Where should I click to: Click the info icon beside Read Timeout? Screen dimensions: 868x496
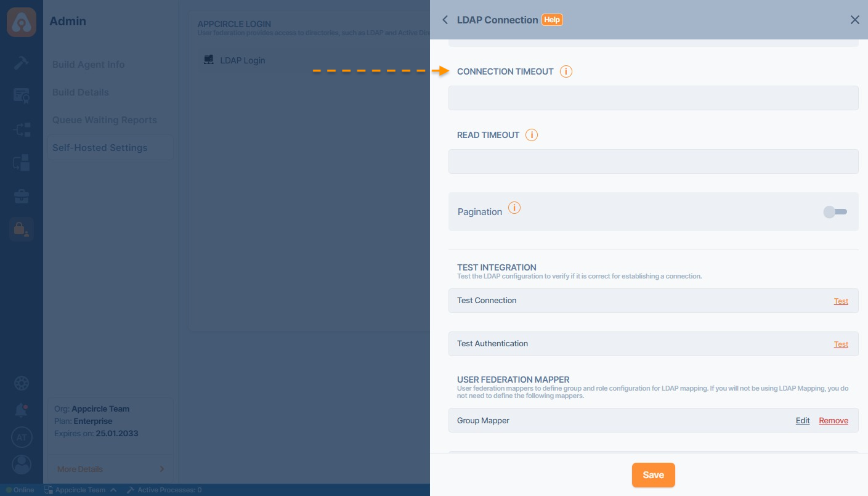coord(531,135)
